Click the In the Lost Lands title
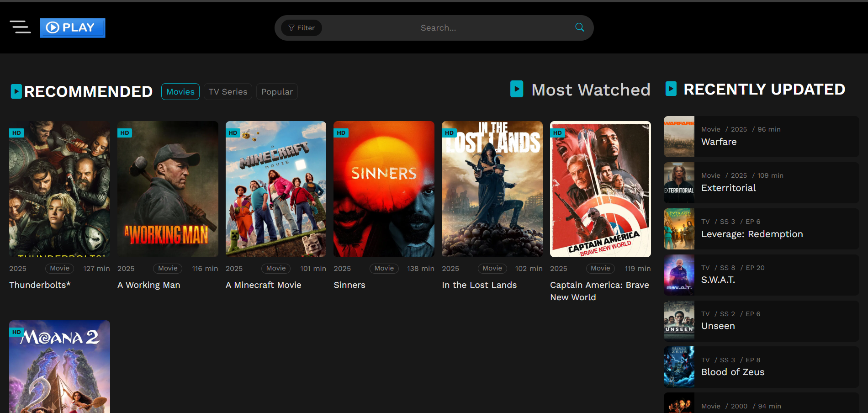The width and height of the screenshot is (868, 413). (x=479, y=285)
